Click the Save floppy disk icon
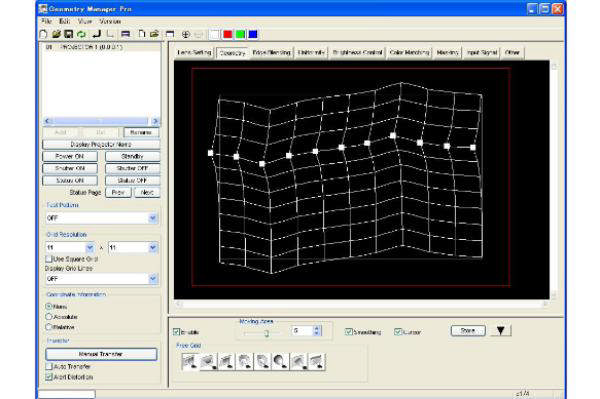The width and height of the screenshot is (600, 399). (x=68, y=34)
